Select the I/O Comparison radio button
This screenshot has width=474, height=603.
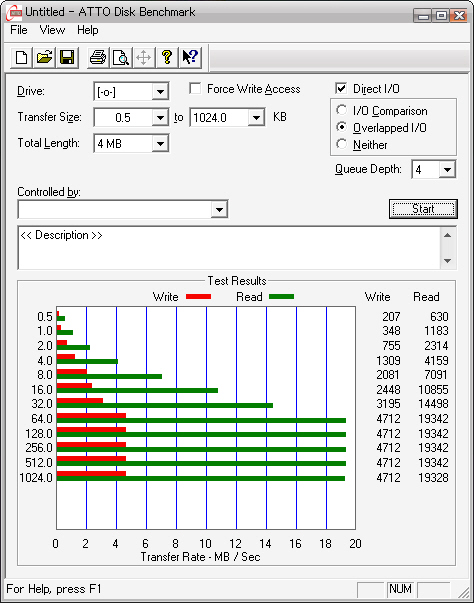click(341, 110)
